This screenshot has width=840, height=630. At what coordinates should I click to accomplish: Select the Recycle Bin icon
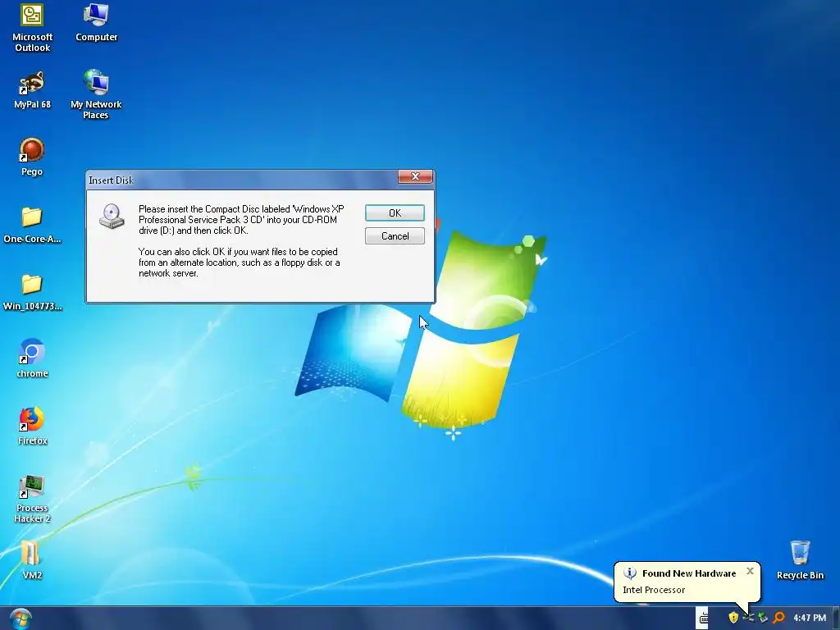[x=800, y=560]
